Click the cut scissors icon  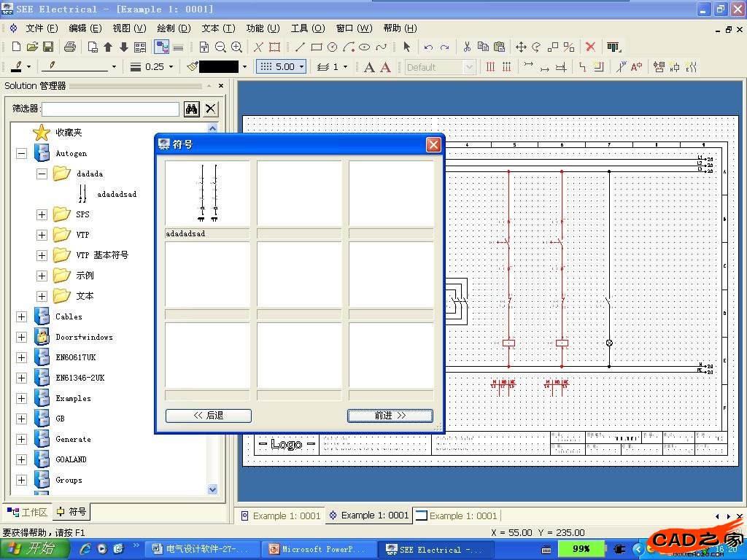467,47
